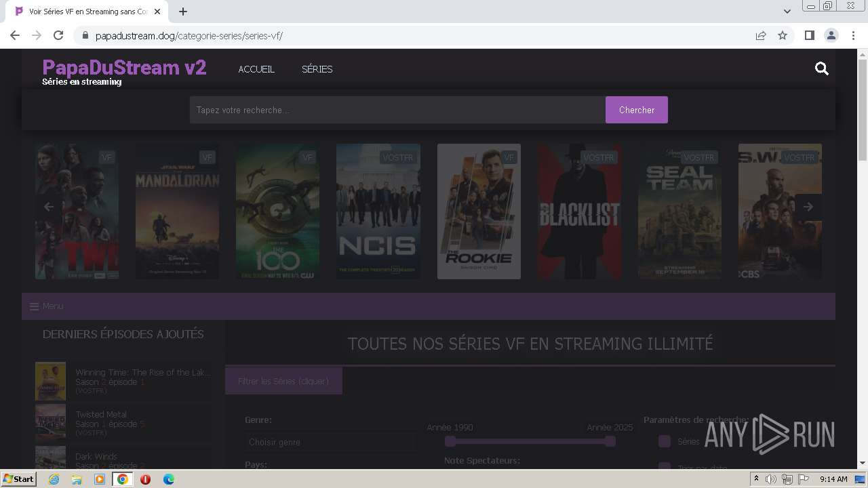Click the Chercher search button
This screenshot has height=488, width=868.
(637, 110)
